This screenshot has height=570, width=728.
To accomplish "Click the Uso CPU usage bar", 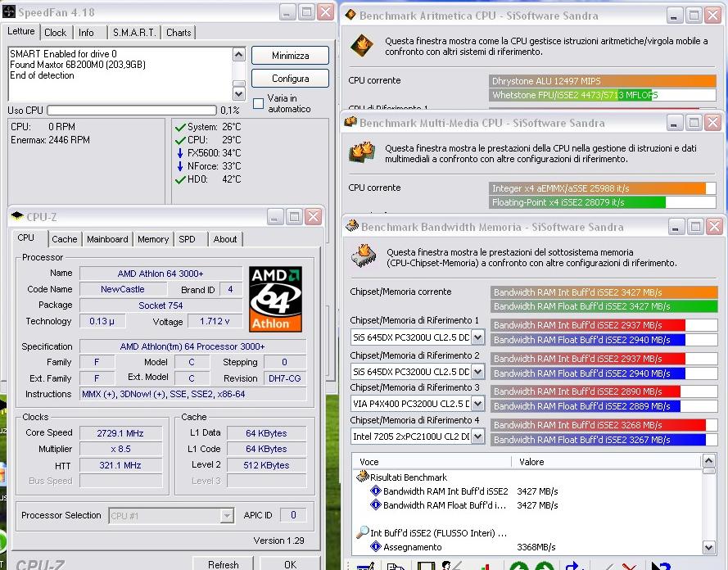I will 132,110.
